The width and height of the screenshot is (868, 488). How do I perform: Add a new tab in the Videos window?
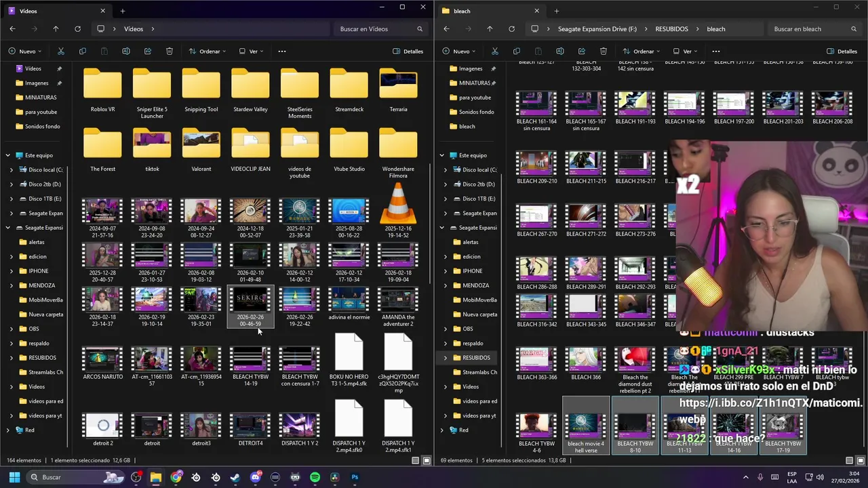click(123, 11)
